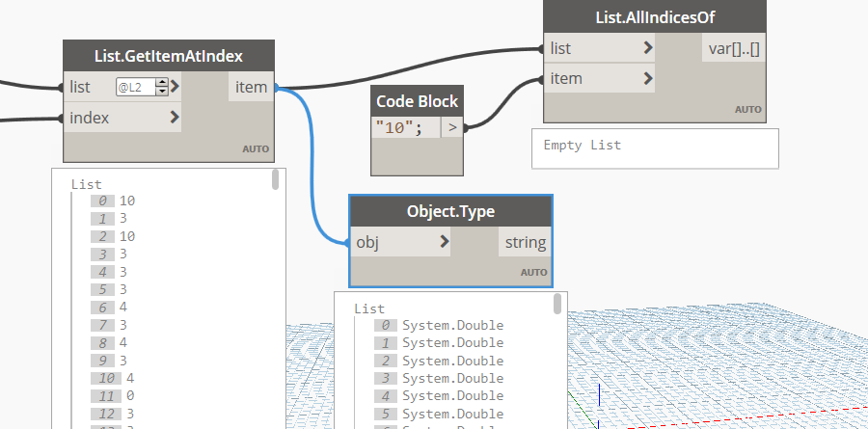Click scrollbar in GetItemAtIndex preview list
Screen dimensions: 868x429
point(275,180)
